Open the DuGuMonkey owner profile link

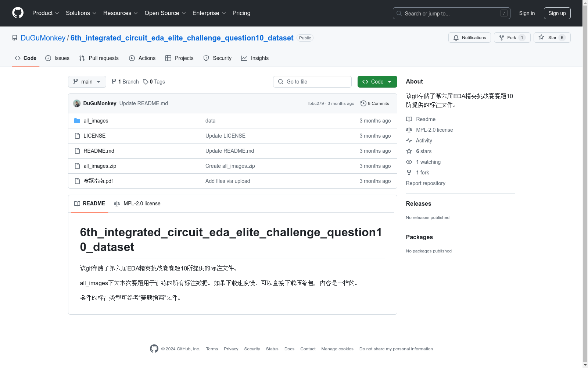coord(43,38)
